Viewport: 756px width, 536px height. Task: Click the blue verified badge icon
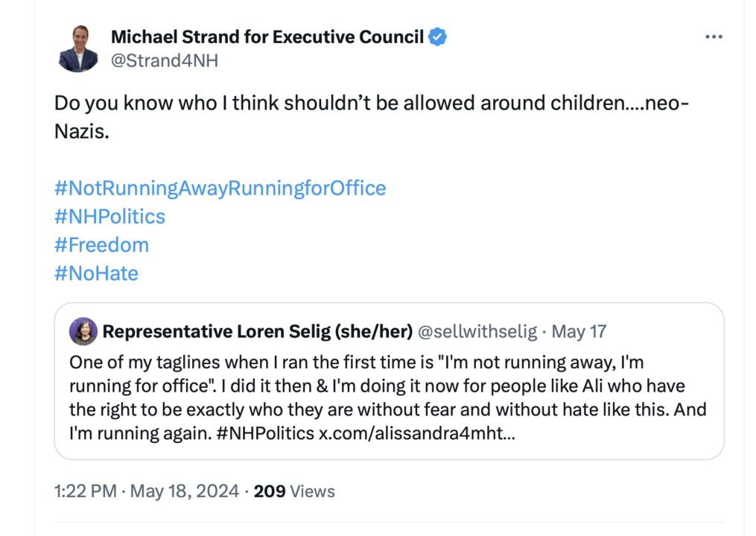coord(437,36)
